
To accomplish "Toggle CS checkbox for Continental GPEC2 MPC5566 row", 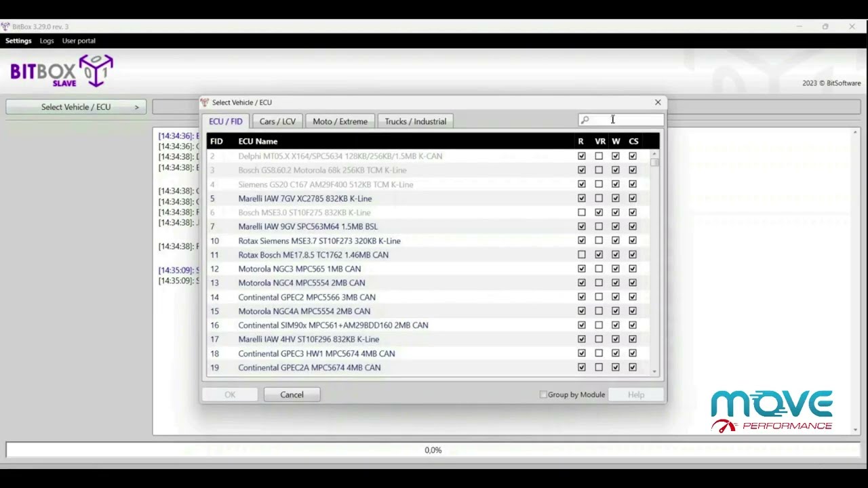I will click(633, 297).
